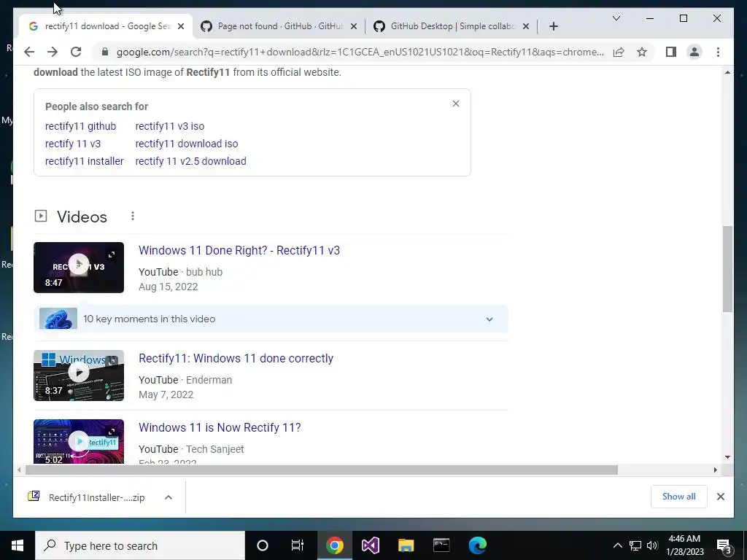Viewport: 747px width, 560px height.
Task: Close the Page not found GitHub tab
Action: (354, 27)
